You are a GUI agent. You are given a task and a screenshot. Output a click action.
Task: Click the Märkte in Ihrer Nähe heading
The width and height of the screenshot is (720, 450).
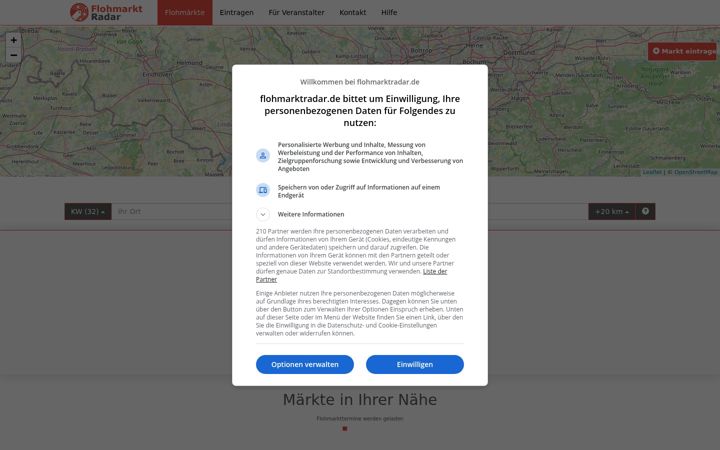click(360, 399)
